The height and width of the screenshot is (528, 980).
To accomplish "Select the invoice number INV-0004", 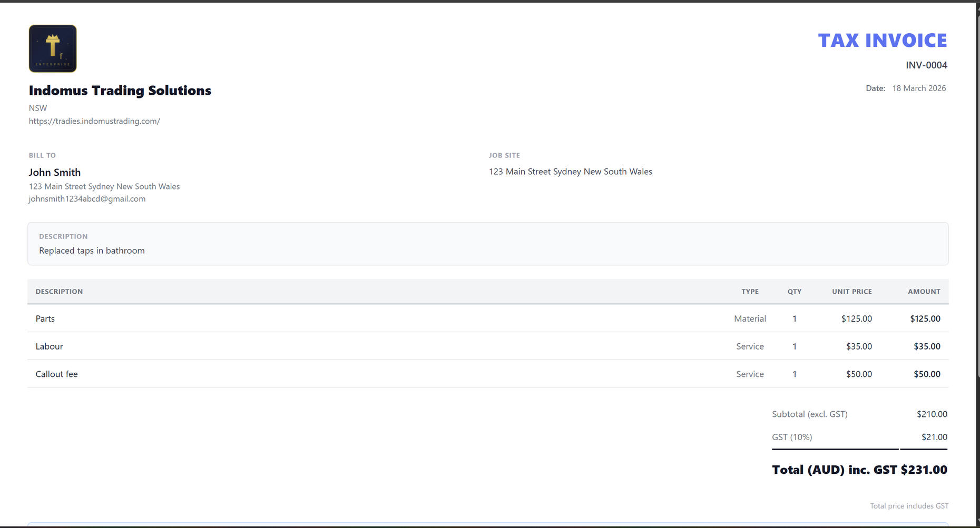I will (x=926, y=65).
